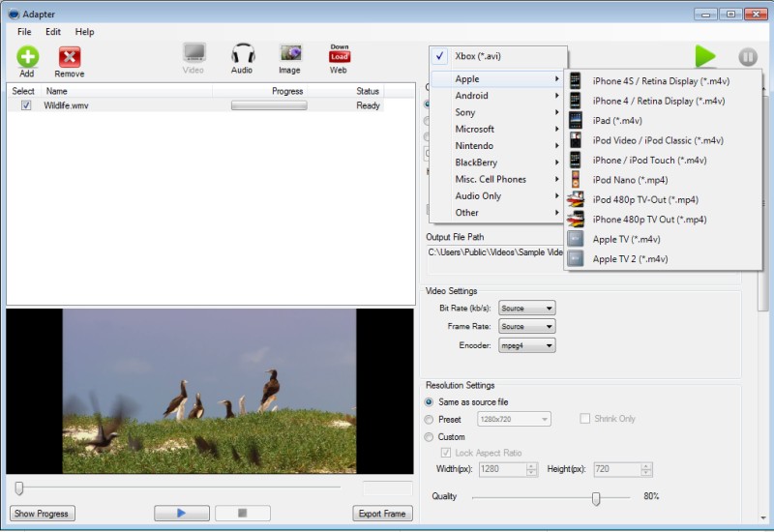Select the Custom resolution radio button
Image resolution: width=774 pixels, height=532 pixels.
(x=430, y=436)
